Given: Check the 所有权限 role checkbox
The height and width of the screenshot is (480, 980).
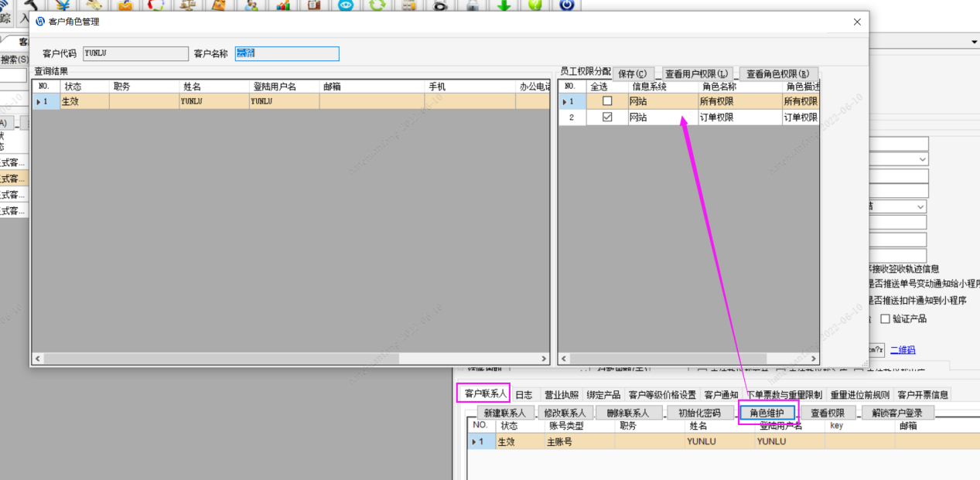Looking at the screenshot, I should (x=607, y=101).
